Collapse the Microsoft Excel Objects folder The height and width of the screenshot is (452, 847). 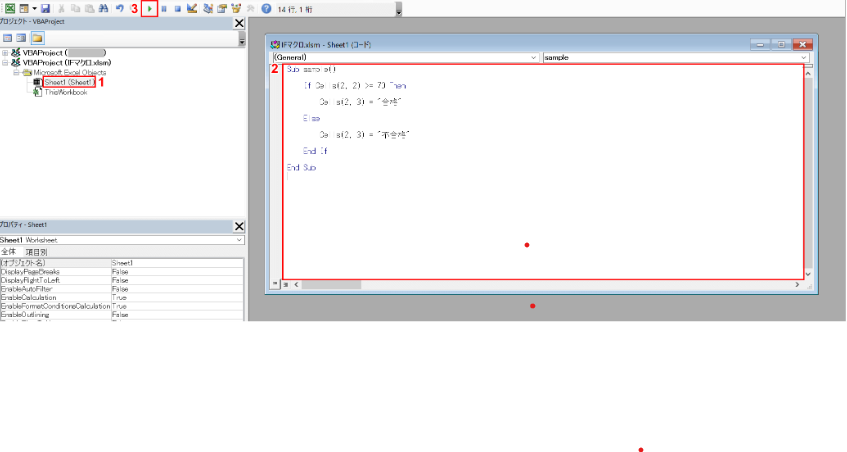coord(16,73)
